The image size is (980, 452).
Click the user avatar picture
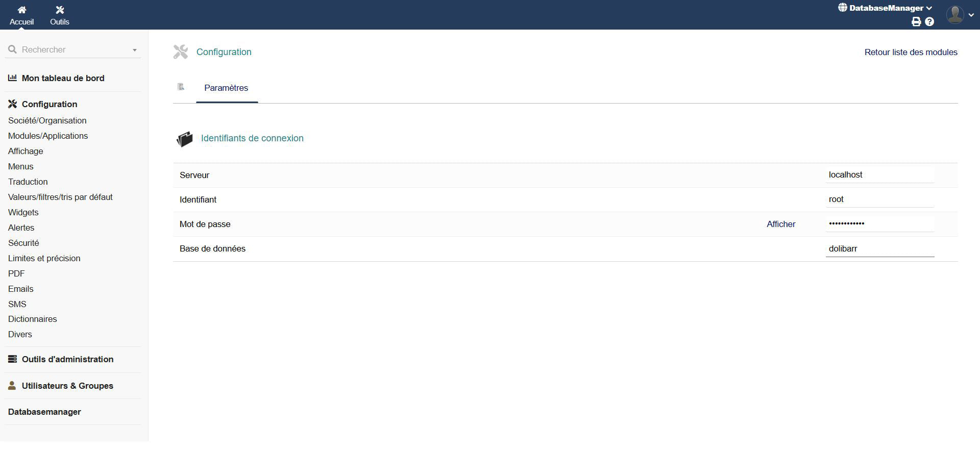coord(954,14)
